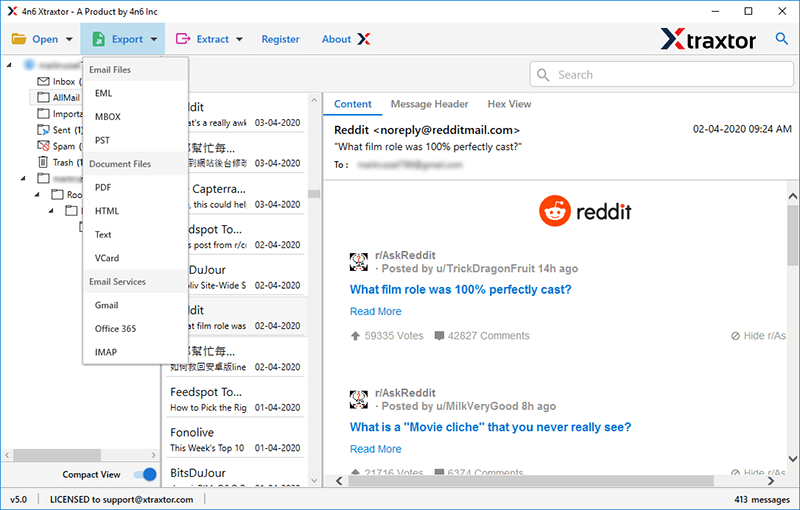Select the BitsDuJour email at list bottom

[235, 474]
